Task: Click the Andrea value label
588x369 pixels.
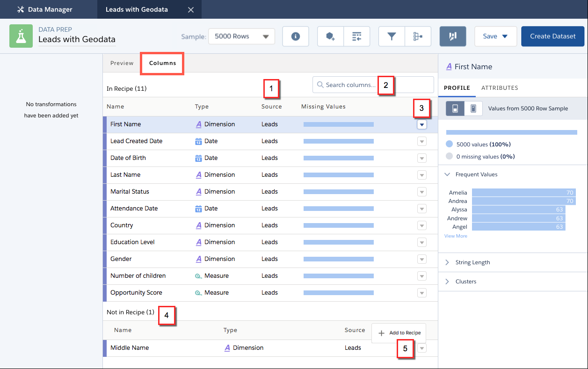Action: 457,201
